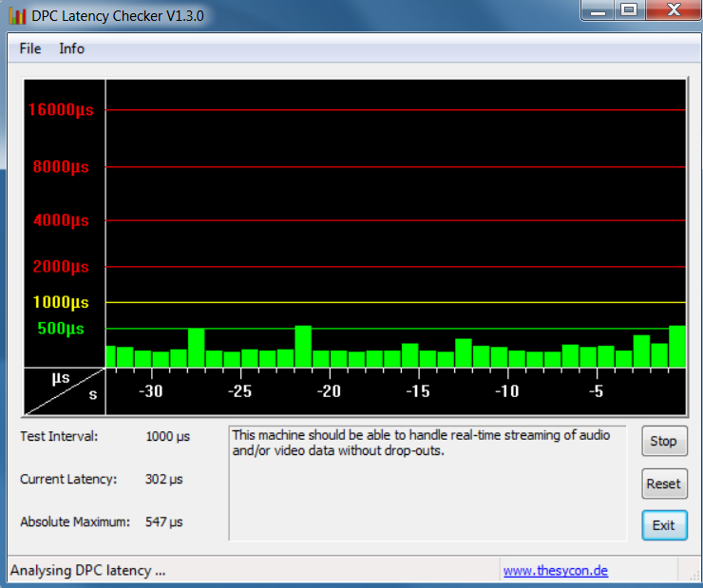Click the green 500µs axis label
The height and width of the screenshot is (588, 703).
(x=61, y=329)
